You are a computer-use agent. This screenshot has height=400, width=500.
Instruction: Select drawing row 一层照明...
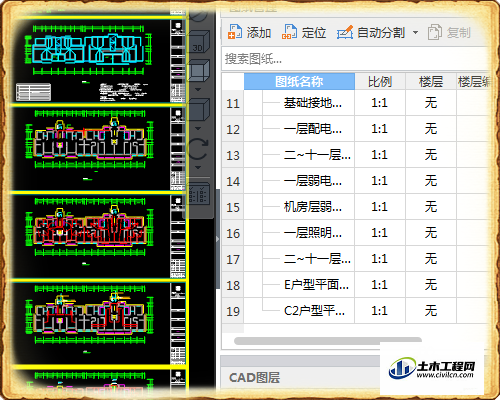[x=313, y=233]
